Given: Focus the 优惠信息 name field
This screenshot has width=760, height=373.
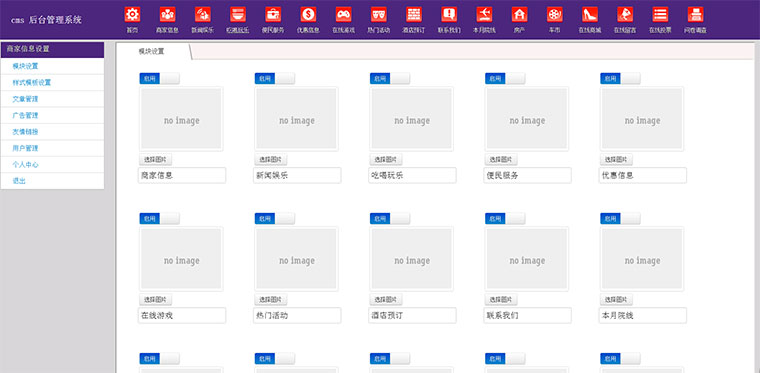Looking at the screenshot, I should point(643,175).
